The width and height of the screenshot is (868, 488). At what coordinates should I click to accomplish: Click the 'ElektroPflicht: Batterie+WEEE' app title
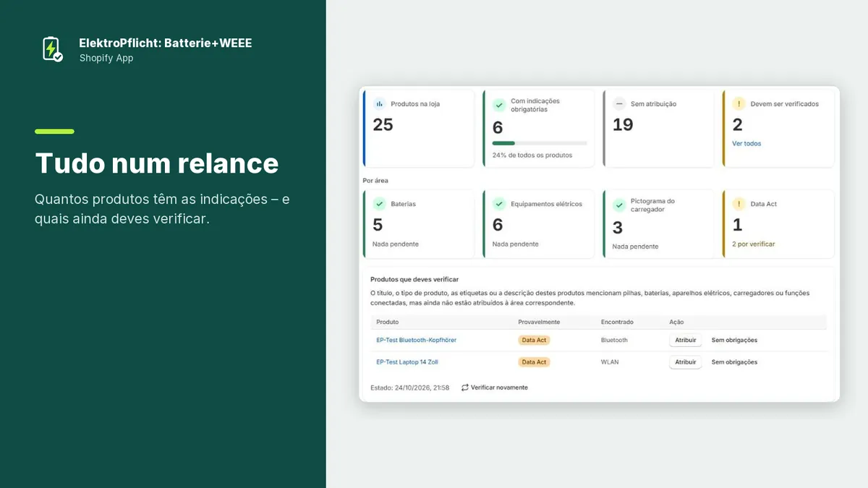[x=166, y=43]
